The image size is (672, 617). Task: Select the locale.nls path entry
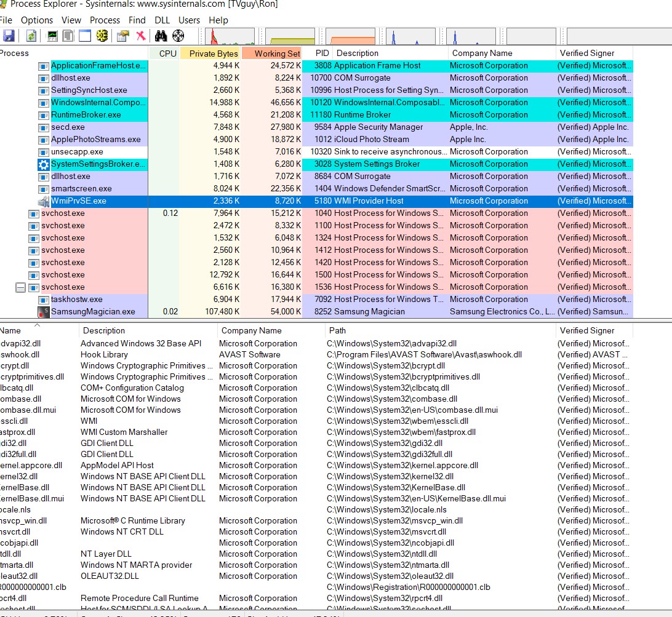(x=386, y=510)
